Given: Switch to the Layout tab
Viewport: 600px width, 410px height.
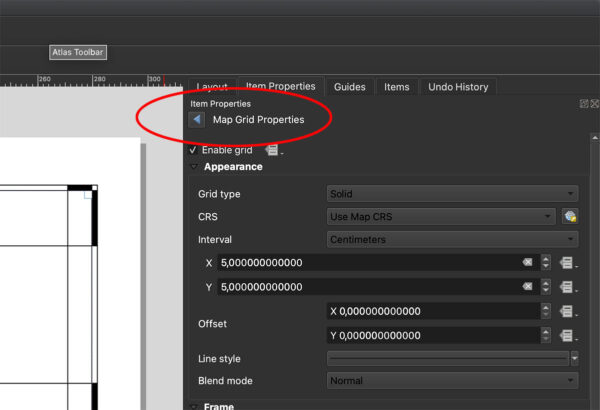Looking at the screenshot, I should click(x=212, y=87).
